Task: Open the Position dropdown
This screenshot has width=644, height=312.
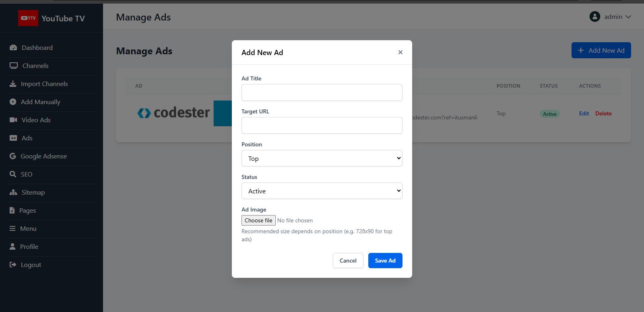Action: [x=322, y=158]
